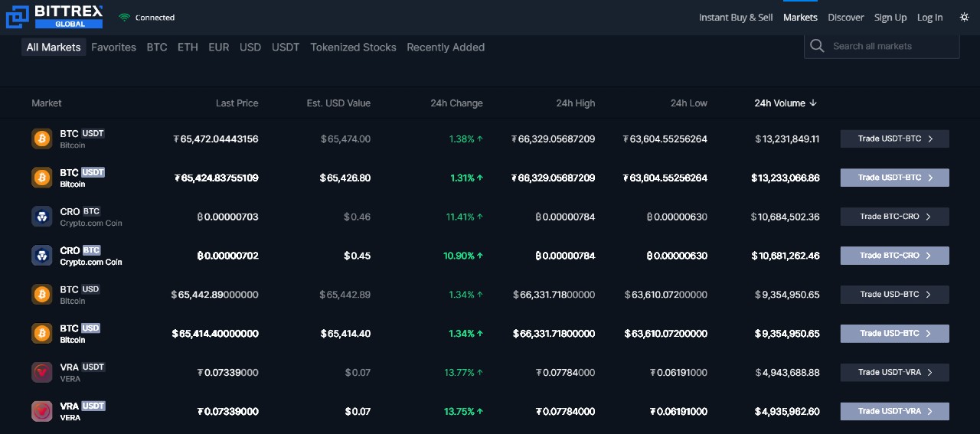The width and height of the screenshot is (980, 434).
Task: Sort by 24h Low column header
Action: pos(689,103)
